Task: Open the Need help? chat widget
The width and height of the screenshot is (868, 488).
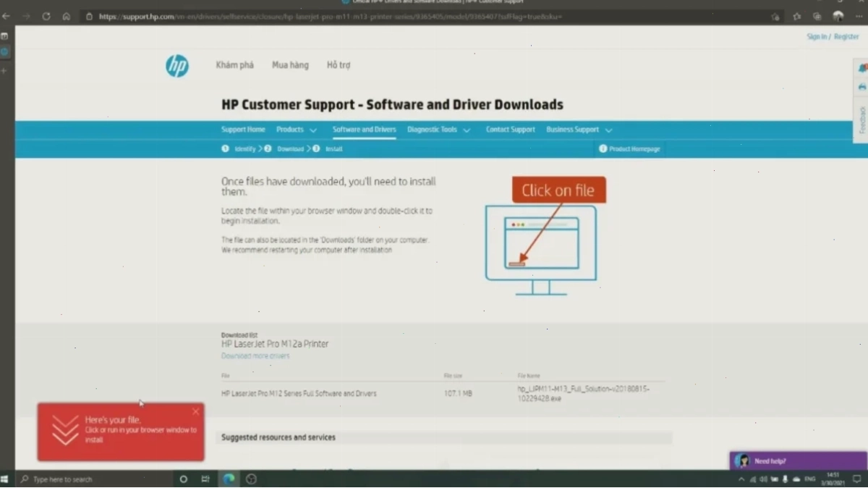Action: [x=799, y=460]
